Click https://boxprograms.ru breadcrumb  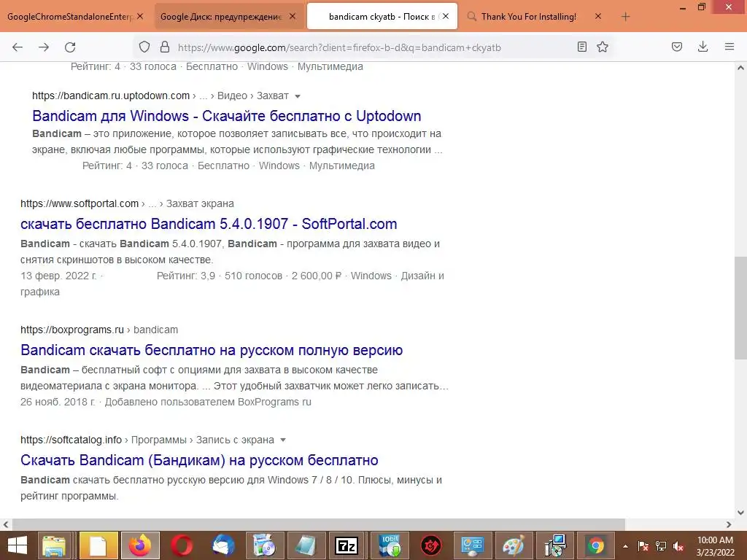click(x=72, y=330)
